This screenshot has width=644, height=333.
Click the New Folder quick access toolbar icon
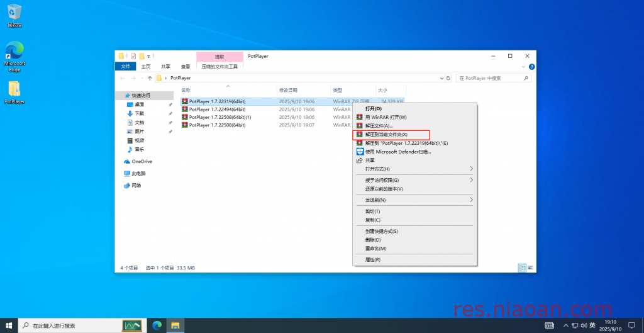142,56
